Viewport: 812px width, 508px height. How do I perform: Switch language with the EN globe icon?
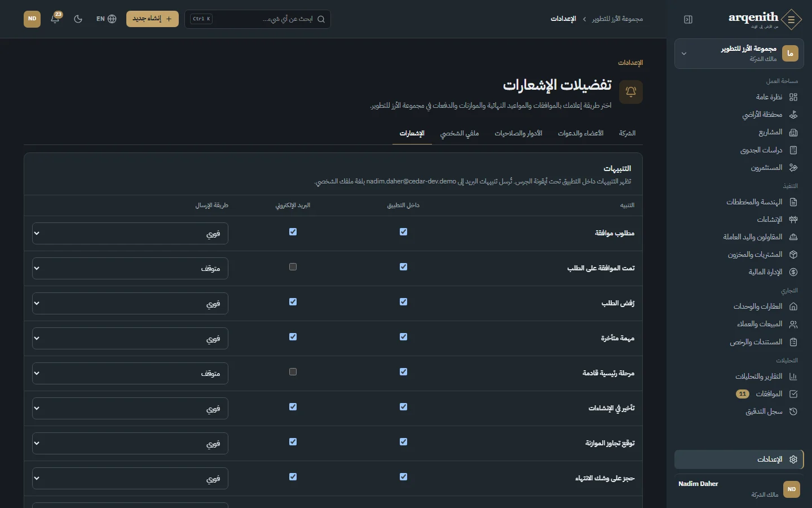[106, 19]
